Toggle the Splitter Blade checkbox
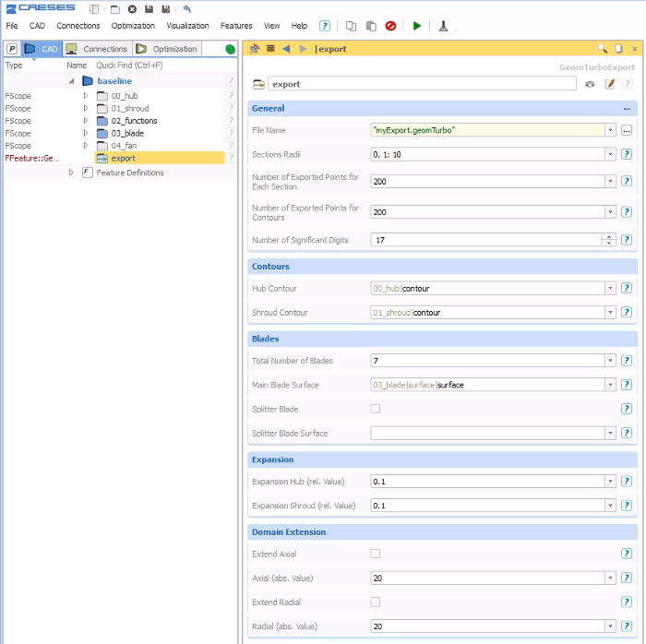The height and width of the screenshot is (644, 646). click(x=375, y=409)
